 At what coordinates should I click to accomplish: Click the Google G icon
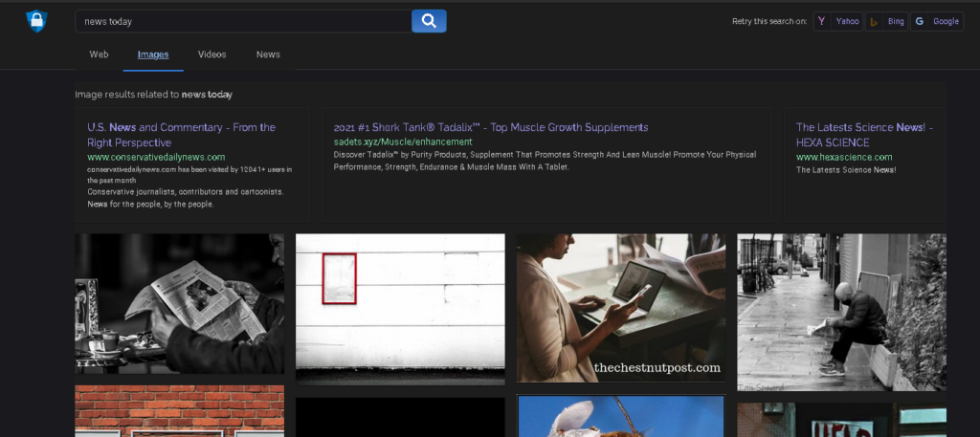pyautogui.click(x=920, y=21)
